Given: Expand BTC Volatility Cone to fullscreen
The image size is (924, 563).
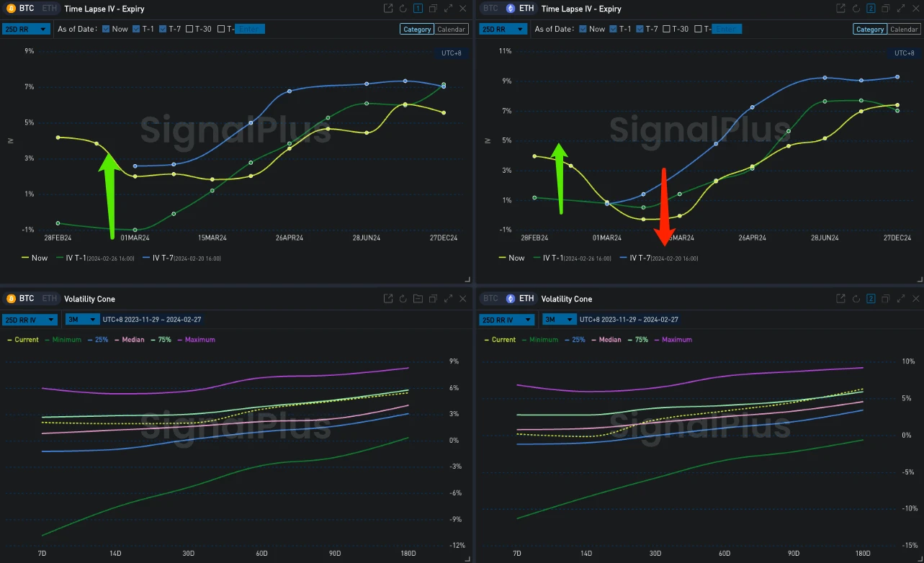Looking at the screenshot, I should [448, 298].
